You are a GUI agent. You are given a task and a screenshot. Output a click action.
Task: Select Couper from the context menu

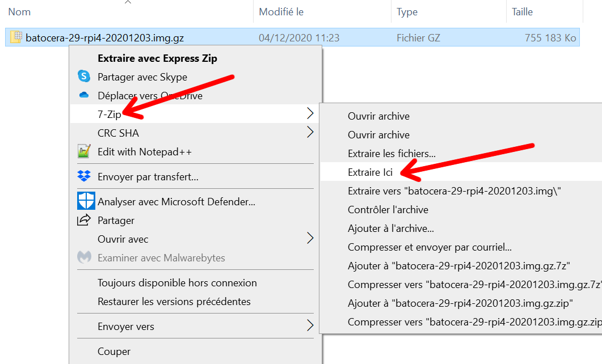(114, 352)
